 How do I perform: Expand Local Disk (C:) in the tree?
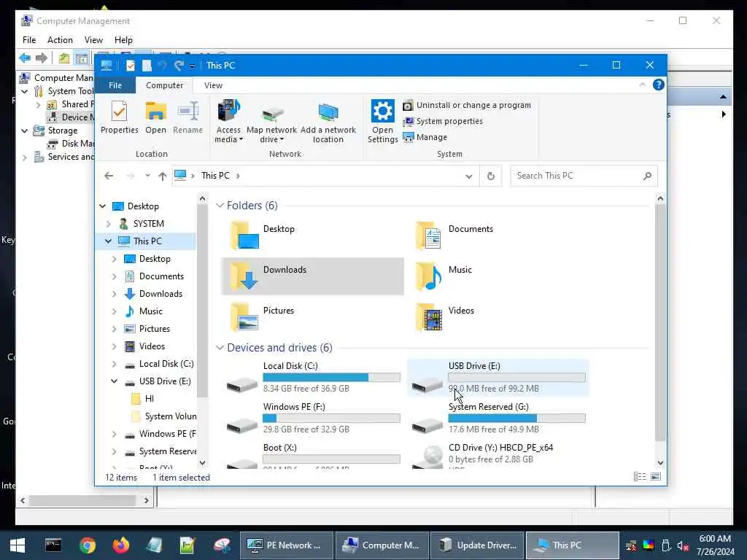point(115,364)
